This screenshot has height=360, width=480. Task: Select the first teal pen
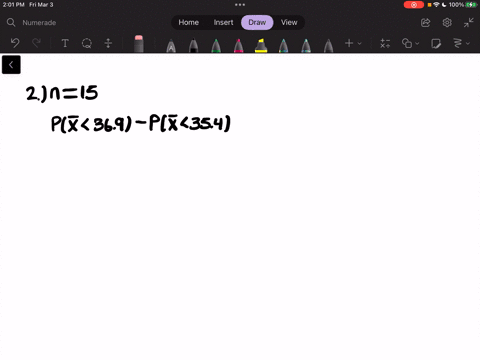284,46
